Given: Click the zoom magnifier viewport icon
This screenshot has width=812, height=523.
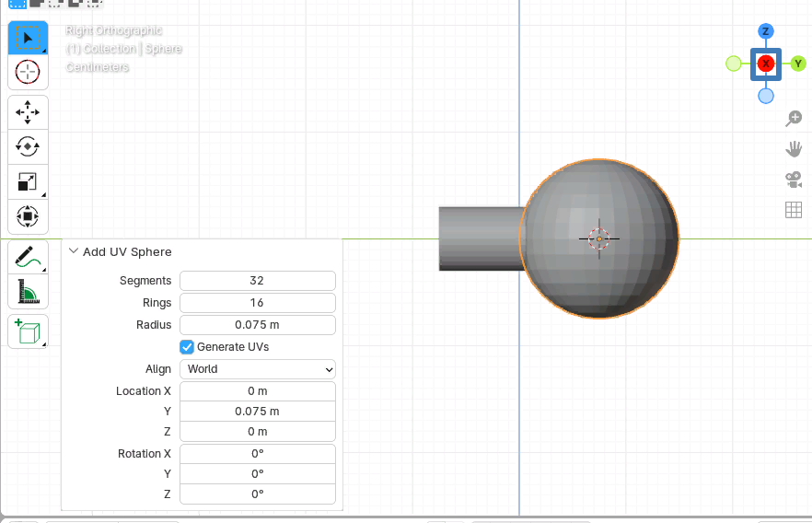Looking at the screenshot, I should (x=794, y=118).
